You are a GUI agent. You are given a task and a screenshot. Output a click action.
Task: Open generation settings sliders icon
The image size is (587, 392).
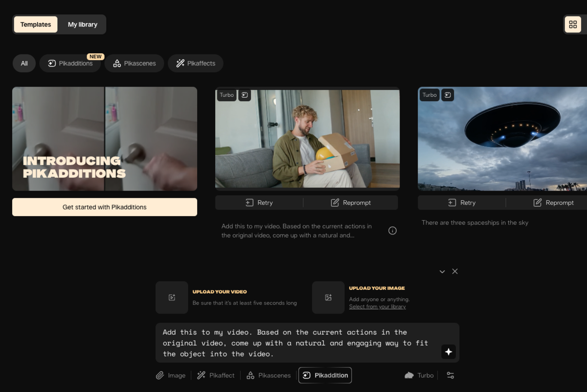click(x=451, y=375)
